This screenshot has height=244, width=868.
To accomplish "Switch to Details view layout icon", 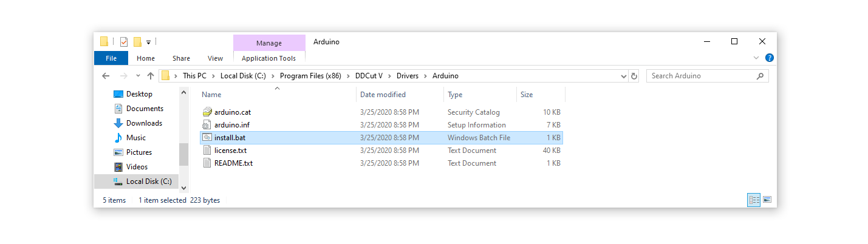I will 754,200.
